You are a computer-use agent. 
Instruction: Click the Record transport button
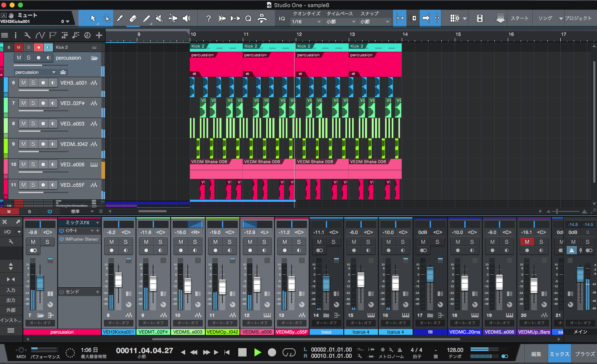[272, 352]
